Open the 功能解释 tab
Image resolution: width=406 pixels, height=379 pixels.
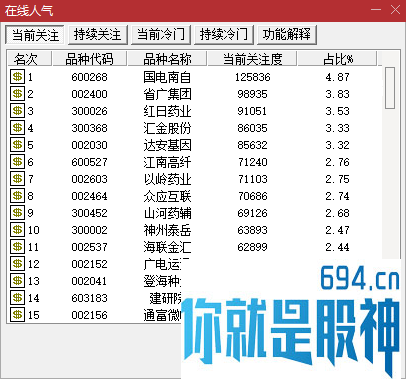click(x=287, y=35)
